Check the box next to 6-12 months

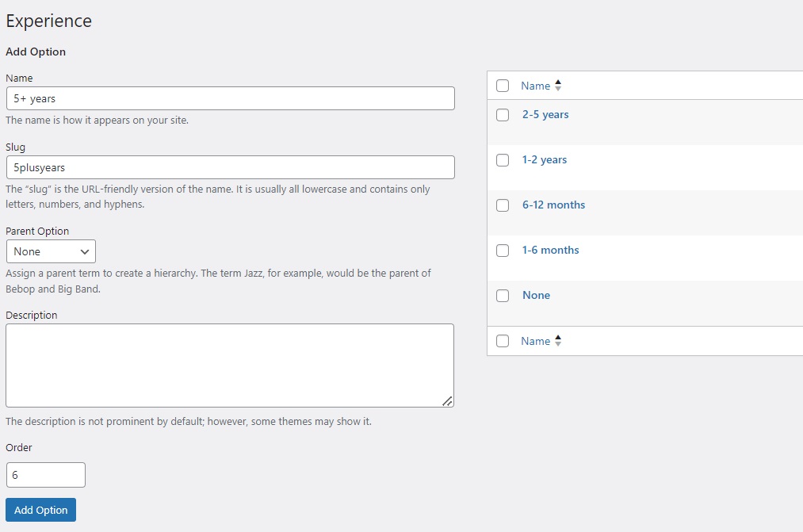502,205
